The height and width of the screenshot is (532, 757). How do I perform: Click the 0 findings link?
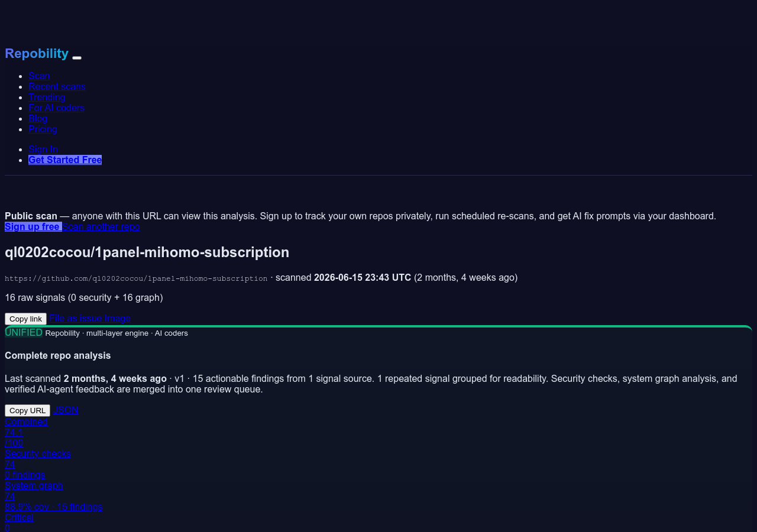[x=25, y=475]
